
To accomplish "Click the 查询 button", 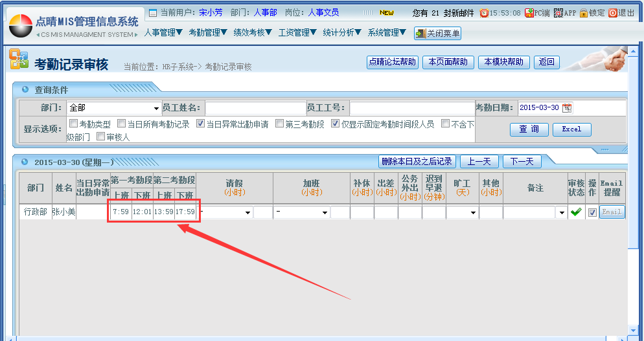I will point(529,129).
